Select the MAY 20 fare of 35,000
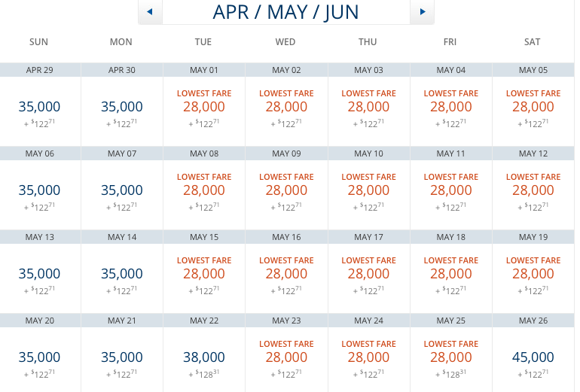580x392 pixels. click(39, 357)
